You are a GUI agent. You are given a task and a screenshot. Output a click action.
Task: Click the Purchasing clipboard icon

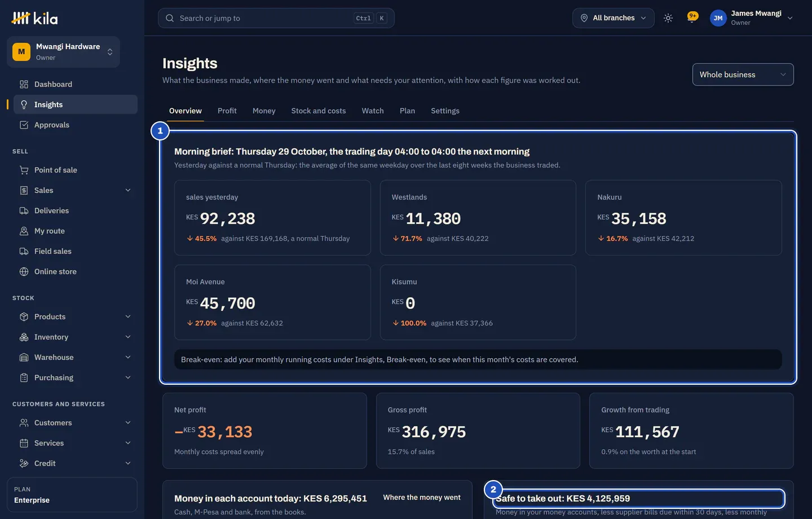click(24, 378)
